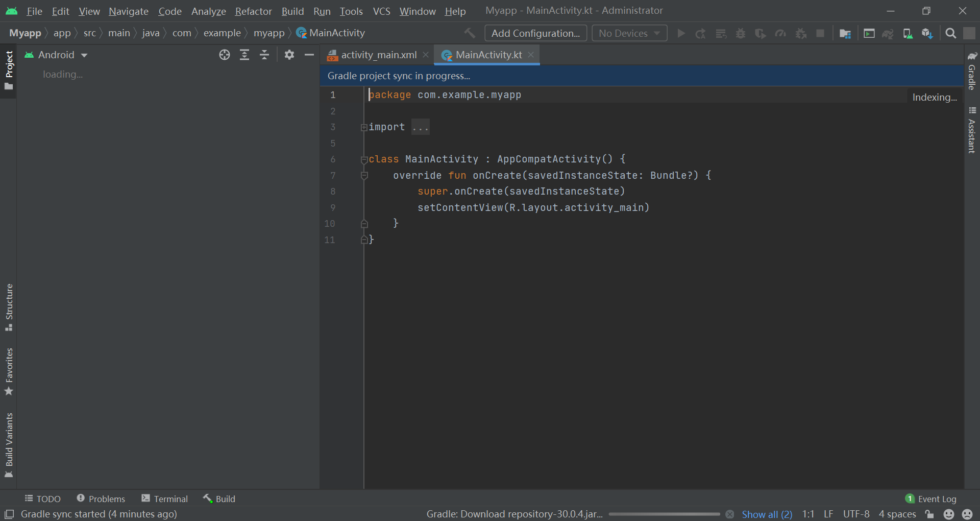Toggle the Gradle tool window
Screen dimensions: 980x521
972,70
